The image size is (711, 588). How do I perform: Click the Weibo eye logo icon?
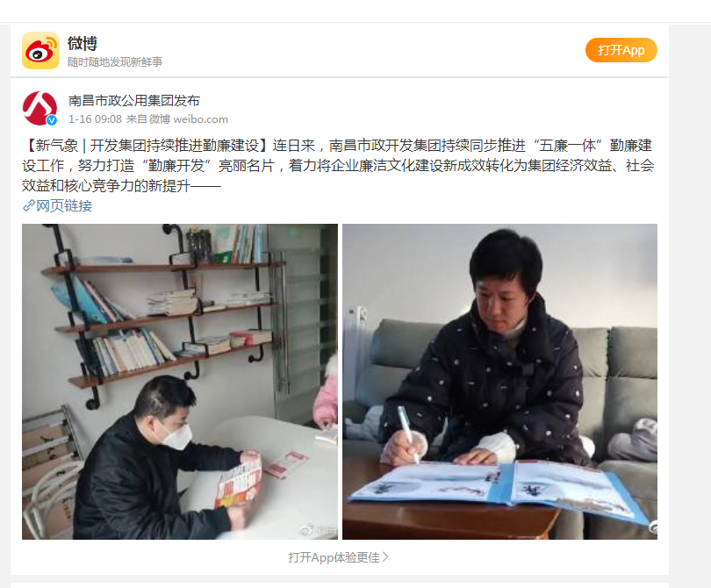click(x=40, y=50)
